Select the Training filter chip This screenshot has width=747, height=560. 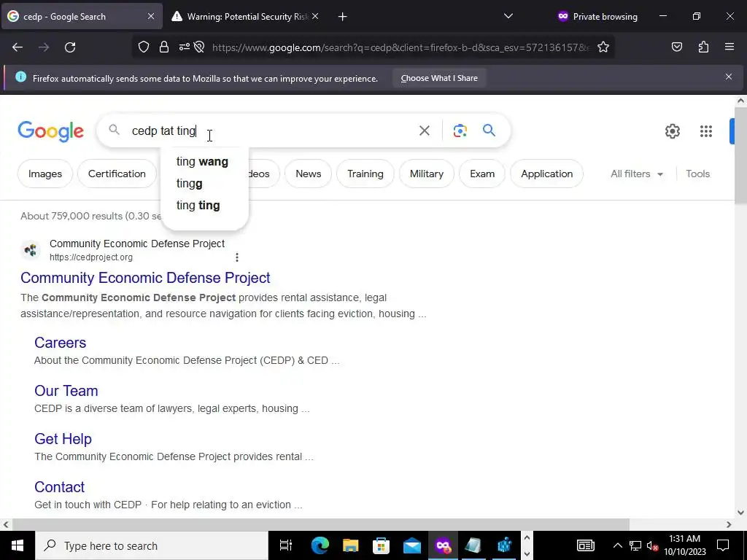tap(365, 174)
